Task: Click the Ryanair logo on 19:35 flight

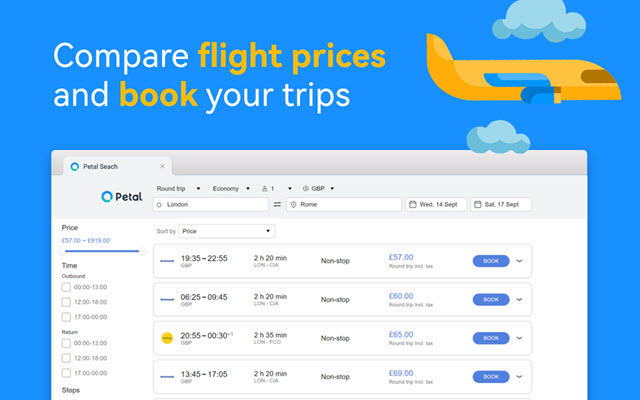Action: pos(167,261)
